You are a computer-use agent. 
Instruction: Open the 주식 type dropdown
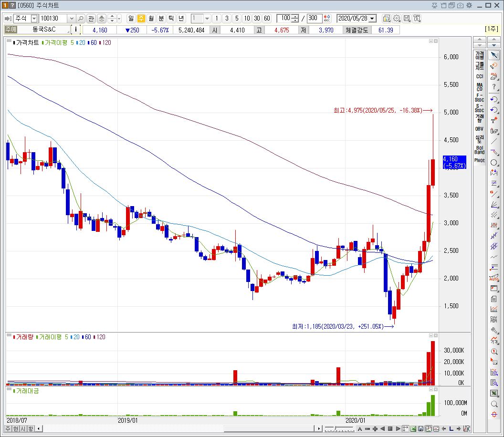click(34, 19)
